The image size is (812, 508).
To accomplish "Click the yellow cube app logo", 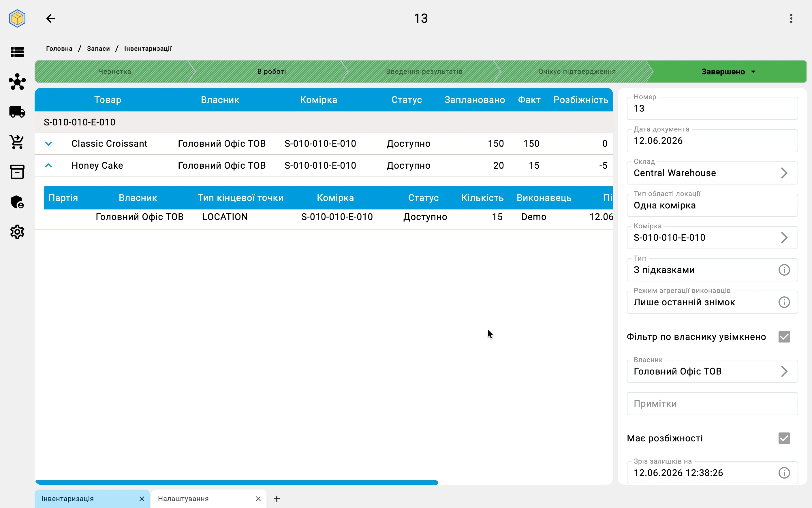I will [17, 18].
